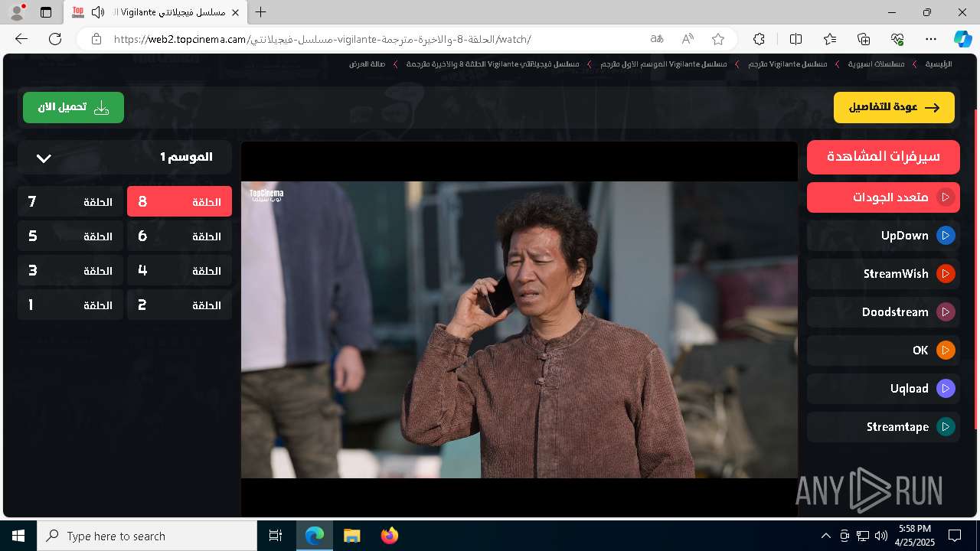Open Browser essentials heart icon

pyautogui.click(x=897, y=39)
